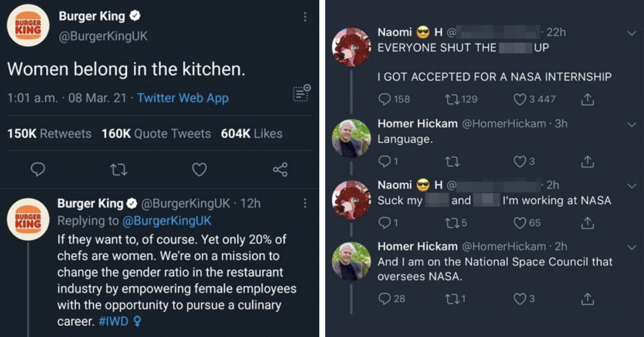The width and height of the screenshot is (644, 337).
Task: Open chevron menu on Homer's 'Language.' reply
Action: point(631,123)
